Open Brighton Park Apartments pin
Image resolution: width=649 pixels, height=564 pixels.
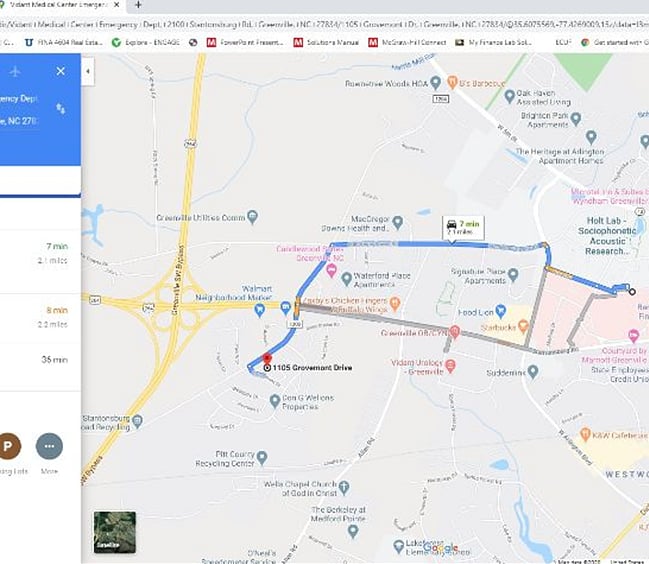point(576,119)
